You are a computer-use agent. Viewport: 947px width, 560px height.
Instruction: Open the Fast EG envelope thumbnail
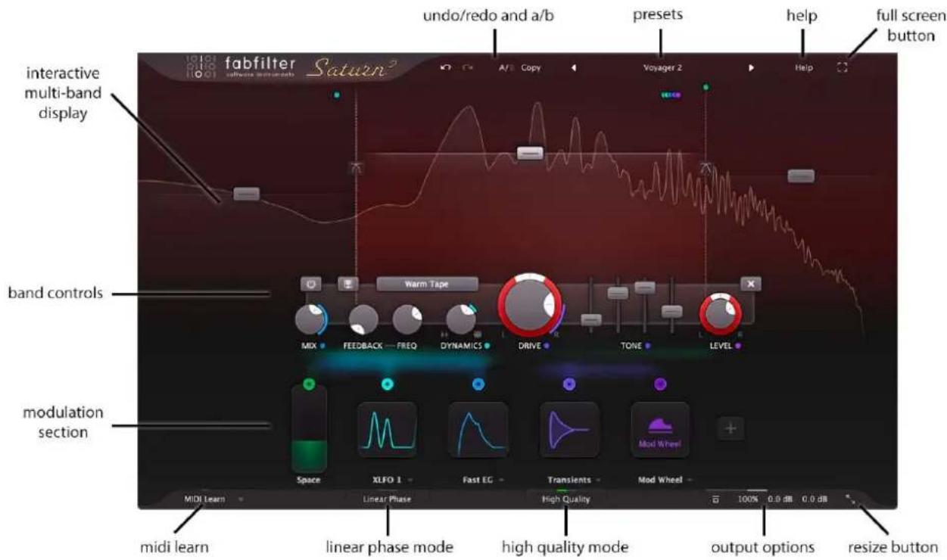point(478,430)
